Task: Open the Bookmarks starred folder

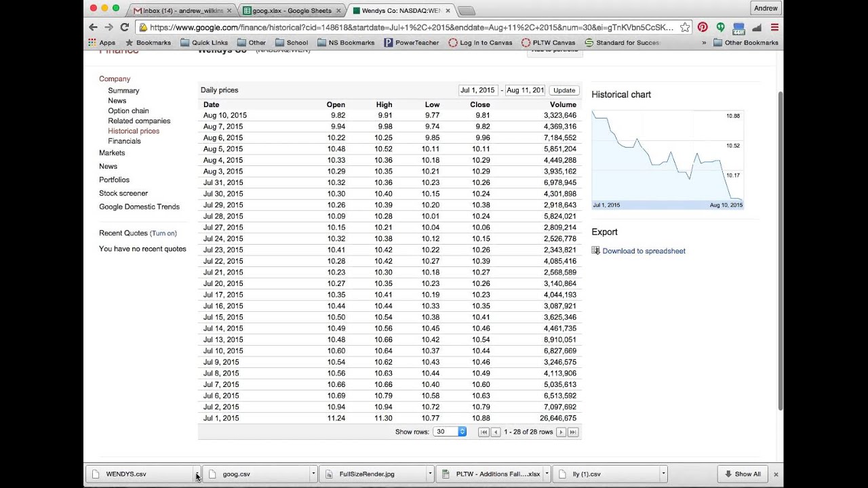Action: 148,42
